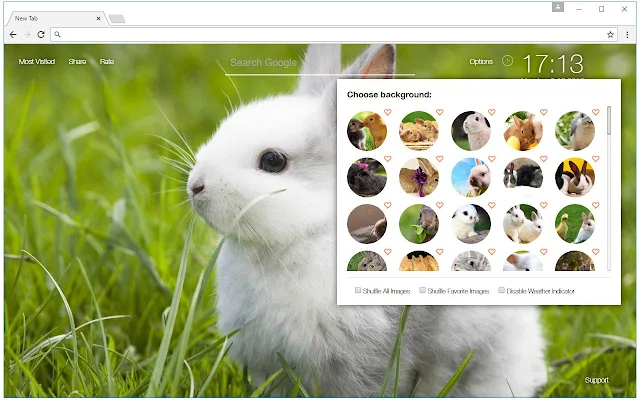The height and width of the screenshot is (400, 640).
Task: Enable Shuffle Favorite Images checkbox
Action: coord(422,290)
